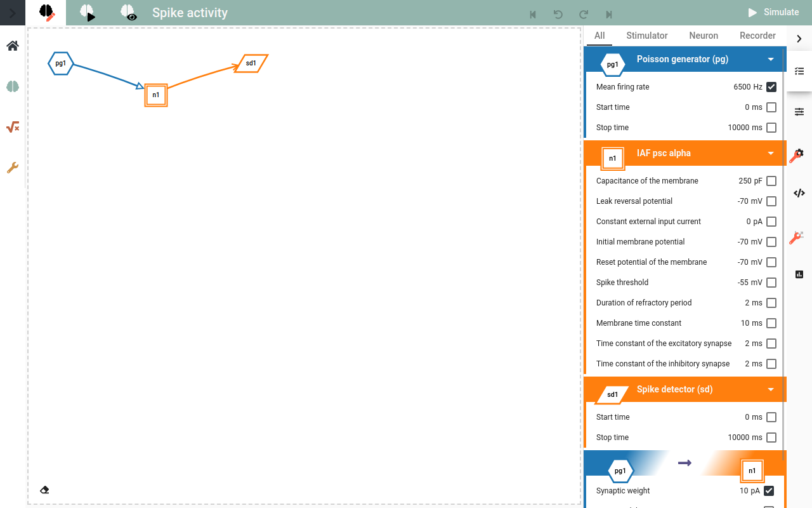Undo the last network change

coord(558,14)
